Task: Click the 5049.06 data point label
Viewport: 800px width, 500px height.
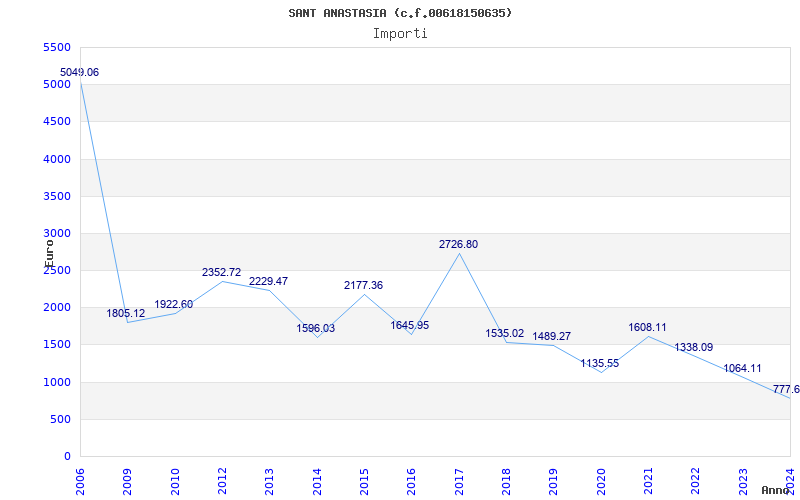Action: (79, 73)
